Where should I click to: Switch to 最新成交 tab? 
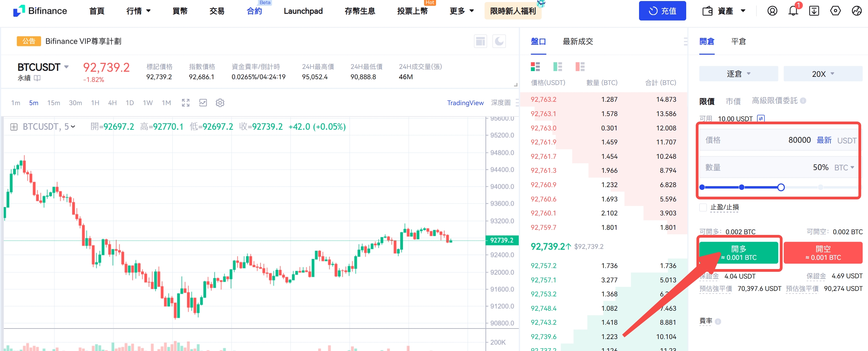point(578,42)
